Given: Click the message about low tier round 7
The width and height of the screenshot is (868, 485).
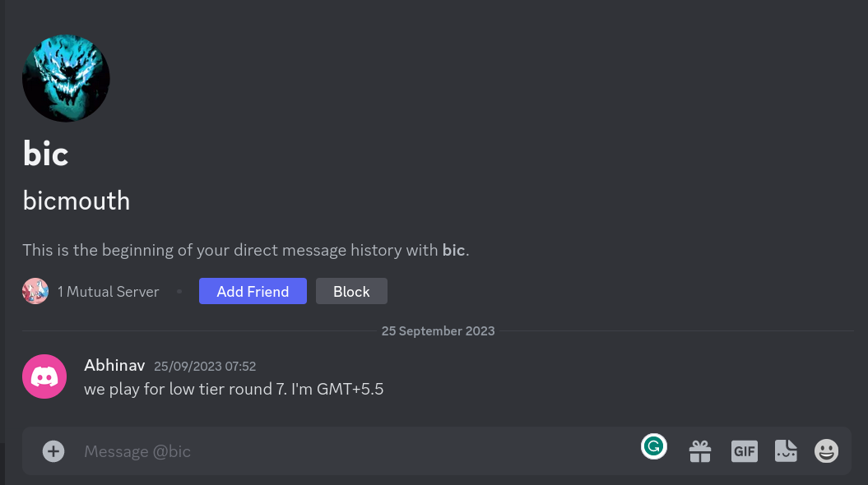Looking at the screenshot, I should pyautogui.click(x=234, y=389).
